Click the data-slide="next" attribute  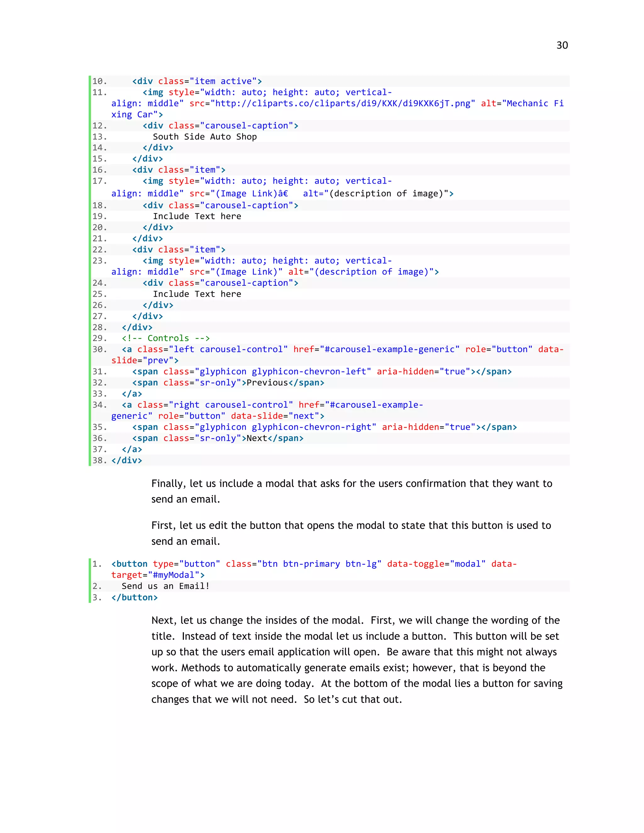275,416
